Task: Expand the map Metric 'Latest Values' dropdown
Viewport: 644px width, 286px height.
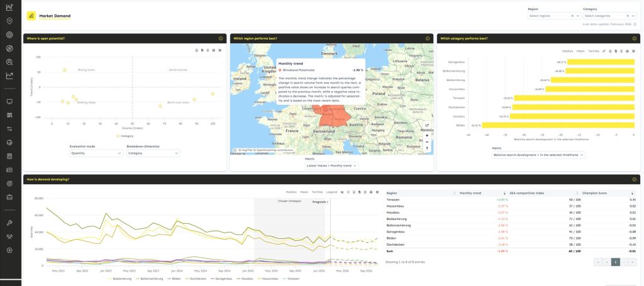Action: click(x=331, y=165)
